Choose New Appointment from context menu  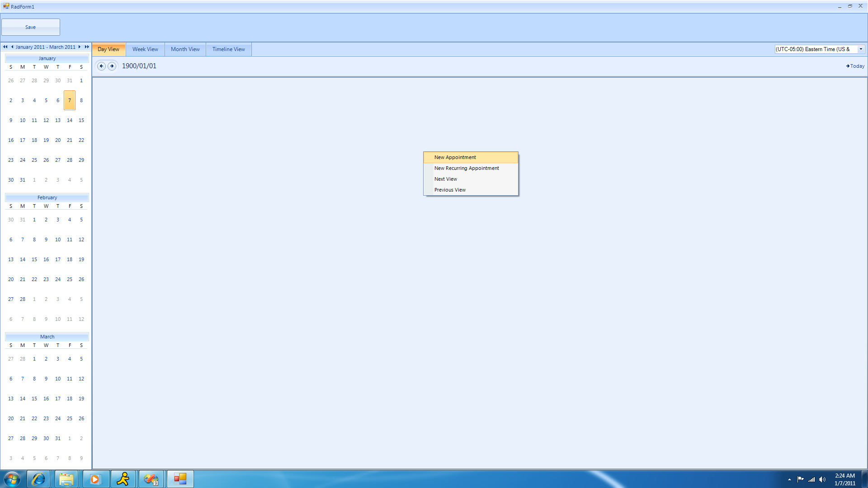(x=455, y=157)
